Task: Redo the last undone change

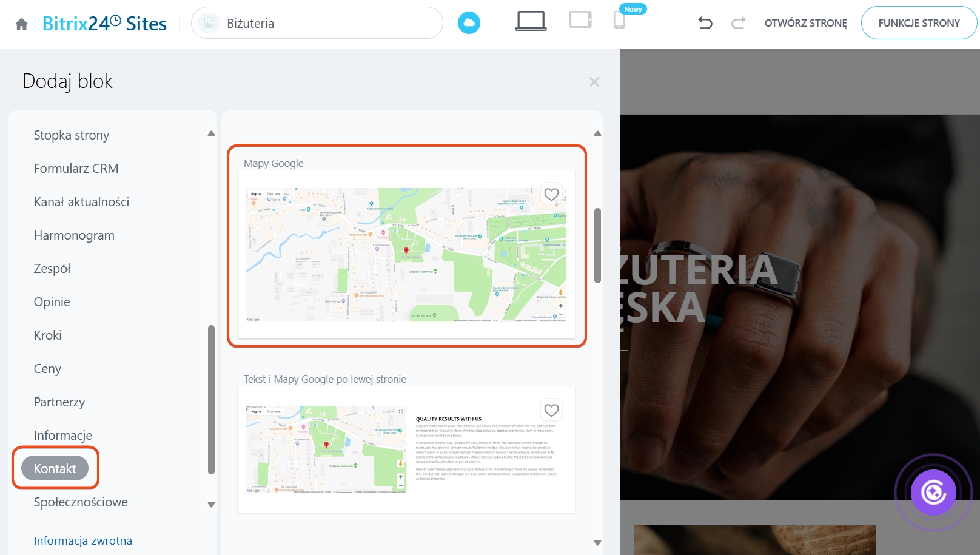Action: pyautogui.click(x=738, y=23)
